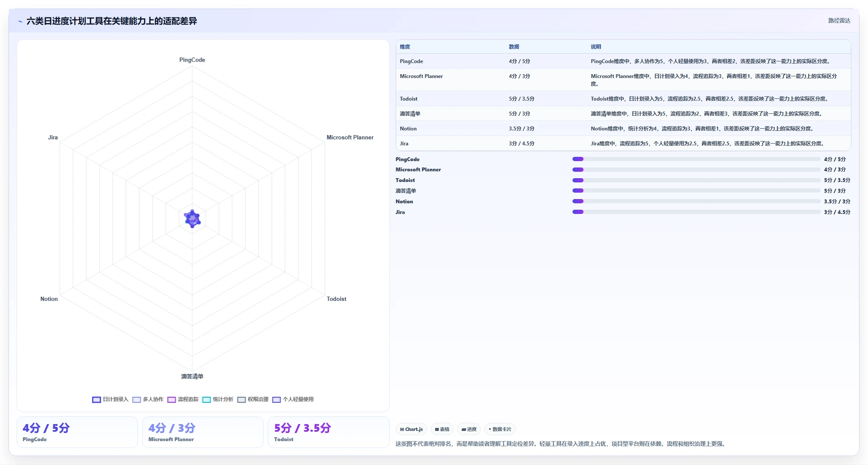Click the Notion radar axis label

[x=49, y=299]
